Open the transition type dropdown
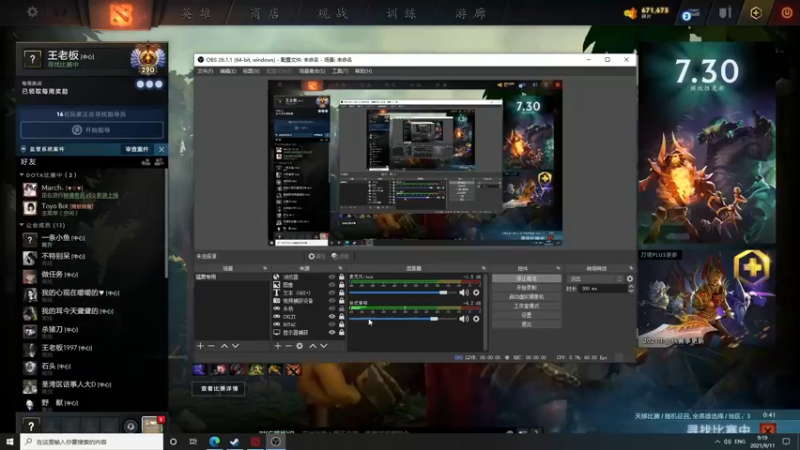Screen dimensions: 800x450 (595, 279)
